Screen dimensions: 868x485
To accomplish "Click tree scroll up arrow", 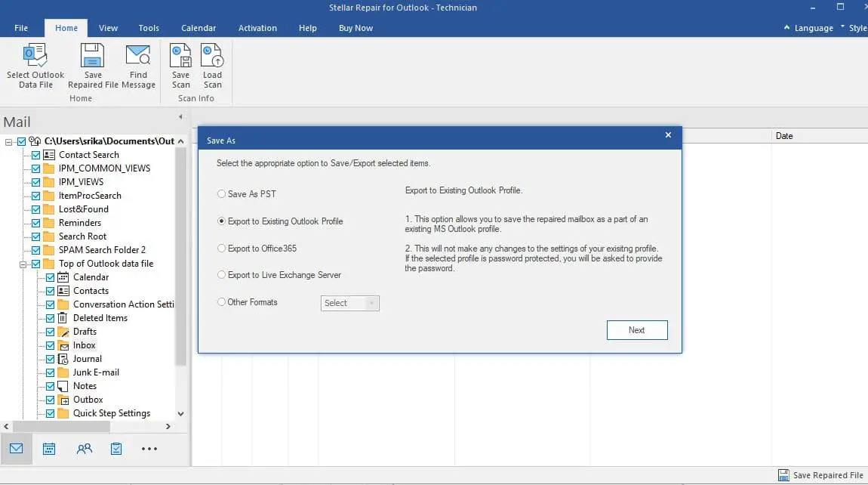I will (x=180, y=141).
